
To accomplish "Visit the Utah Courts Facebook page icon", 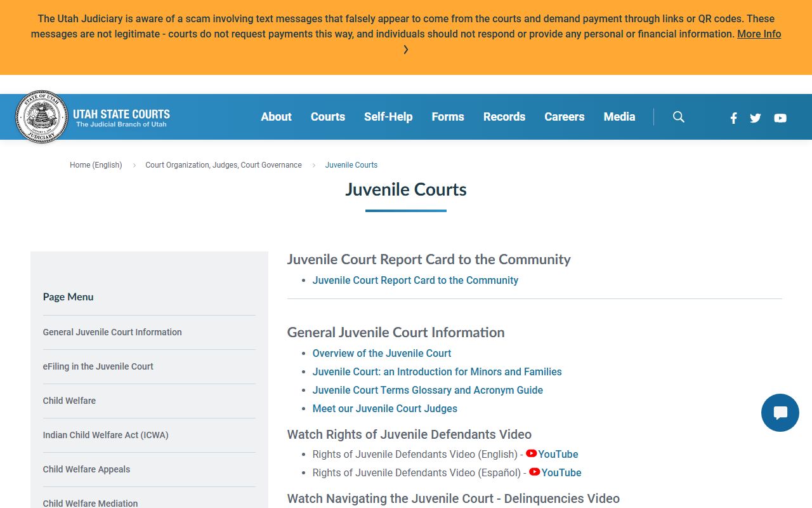I will tap(733, 118).
